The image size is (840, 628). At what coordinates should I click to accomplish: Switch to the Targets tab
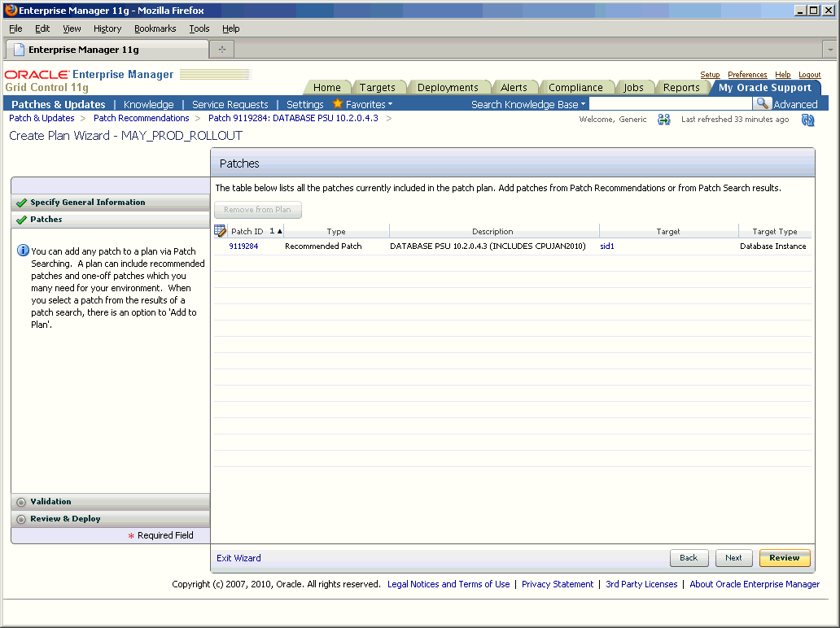[377, 87]
